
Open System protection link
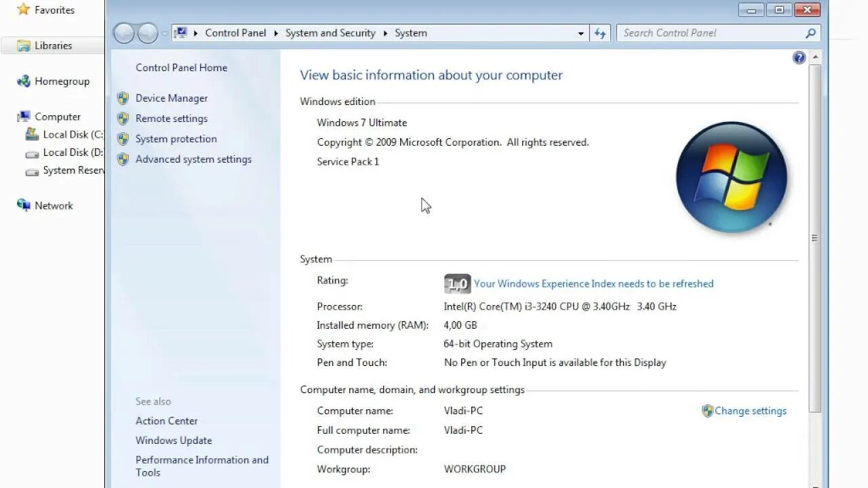click(x=176, y=139)
